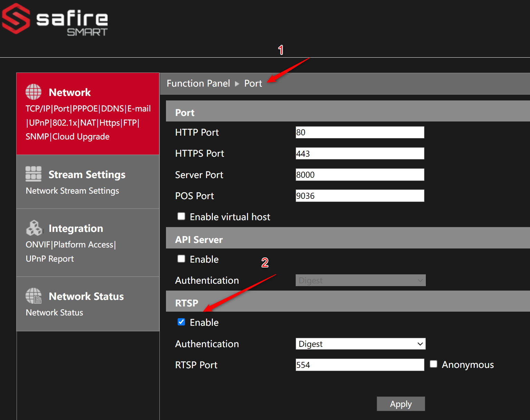Click the HTTP Port input field

point(360,132)
